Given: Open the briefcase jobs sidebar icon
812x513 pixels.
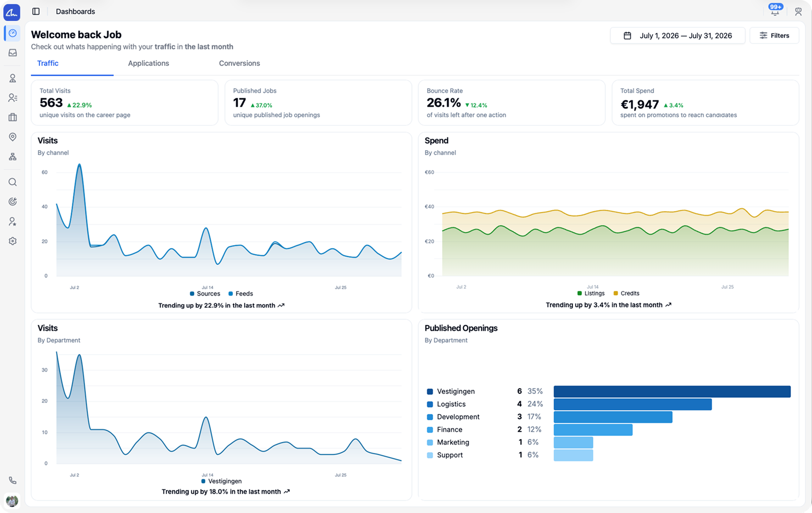Looking at the screenshot, I should [x=13, y=117].
